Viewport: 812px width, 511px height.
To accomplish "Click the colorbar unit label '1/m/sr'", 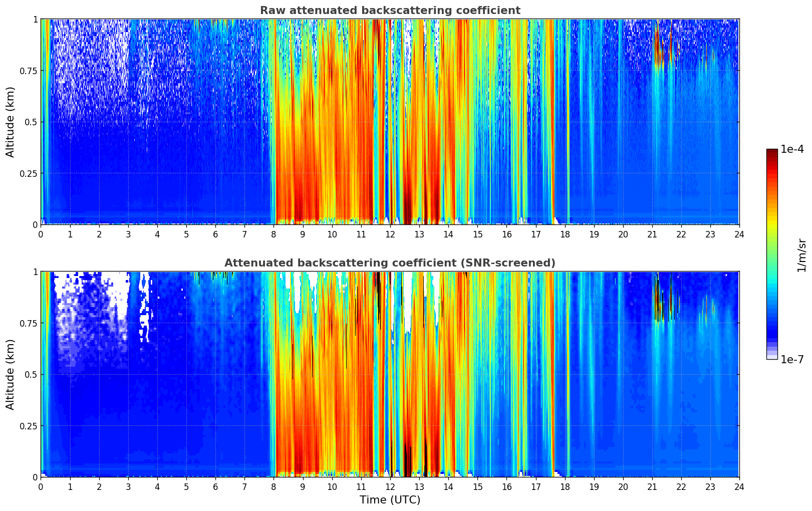I will 802,254.
